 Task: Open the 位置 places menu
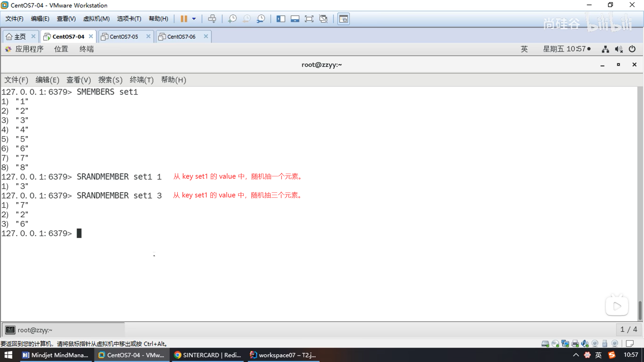[61, 49]
